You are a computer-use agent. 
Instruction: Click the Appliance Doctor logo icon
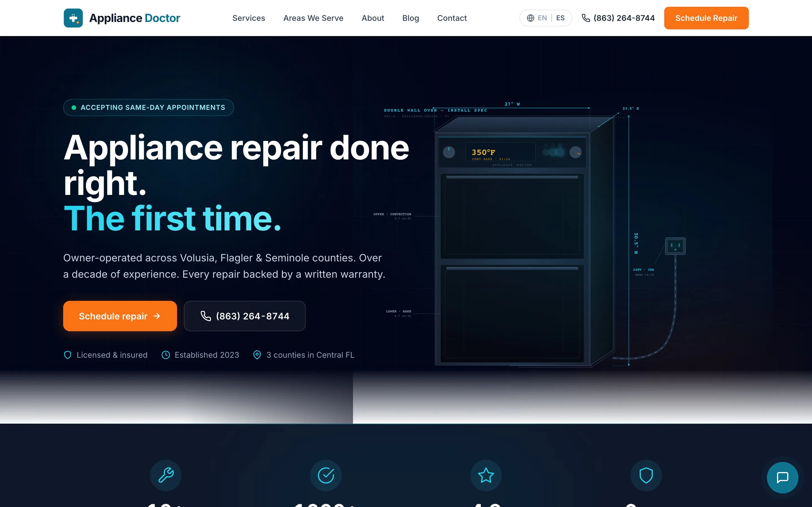click(x=73, y=18)
